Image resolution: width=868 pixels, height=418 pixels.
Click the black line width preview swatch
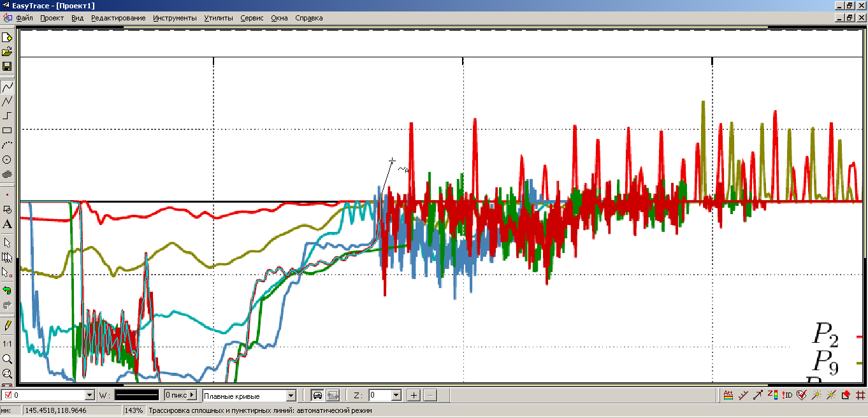135,395
